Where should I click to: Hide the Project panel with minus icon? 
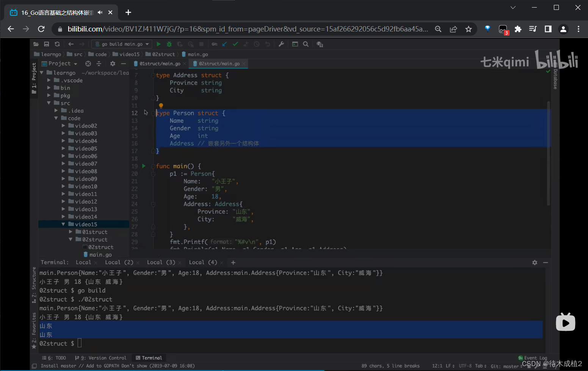[123, 64]
